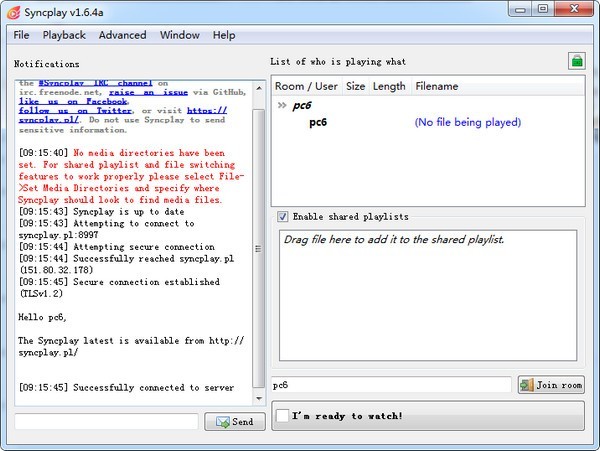Open the Window menu
Viewport: 600px width, 451px height.
point(179,35)
